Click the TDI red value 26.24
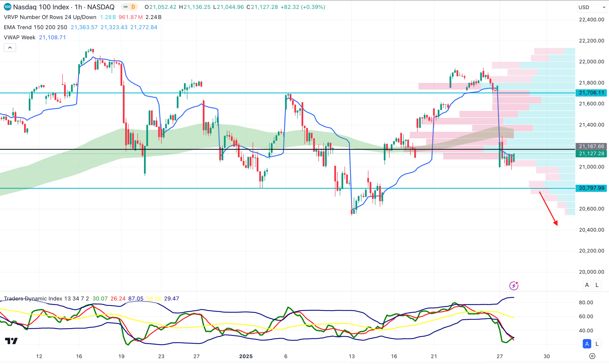 (x=118, y=298)
